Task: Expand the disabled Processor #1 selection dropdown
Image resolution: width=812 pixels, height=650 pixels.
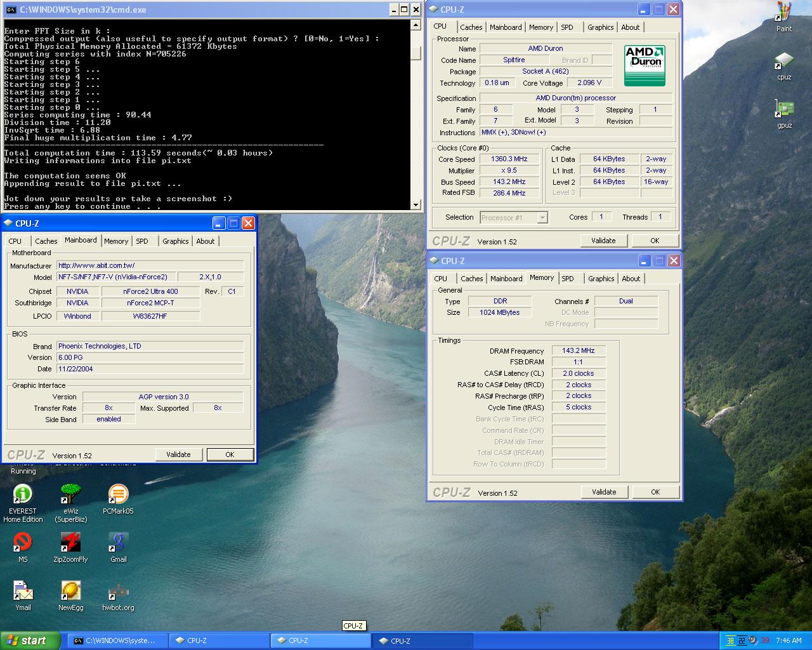Action: pyautogui.click(x=542, y=218)
